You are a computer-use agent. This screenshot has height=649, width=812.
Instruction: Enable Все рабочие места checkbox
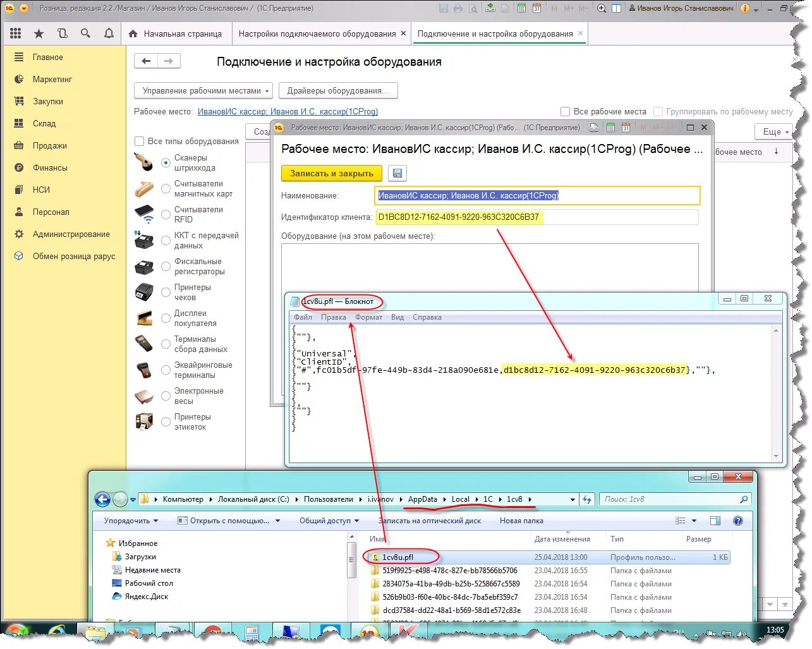tap(566, 111)
